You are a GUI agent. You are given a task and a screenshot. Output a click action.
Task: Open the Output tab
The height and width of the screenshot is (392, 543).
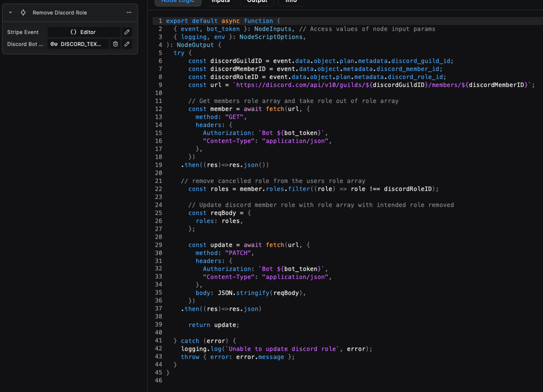[x=257, y=1]
